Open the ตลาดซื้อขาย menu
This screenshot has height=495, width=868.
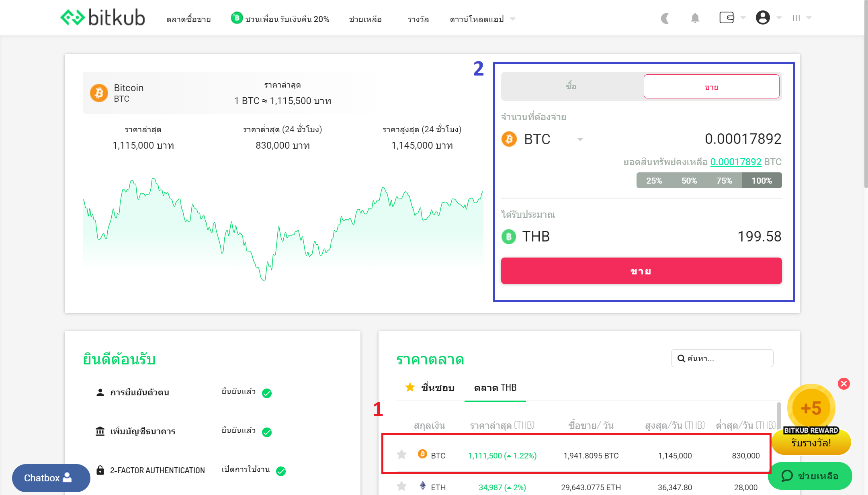[x=188, y=19]
